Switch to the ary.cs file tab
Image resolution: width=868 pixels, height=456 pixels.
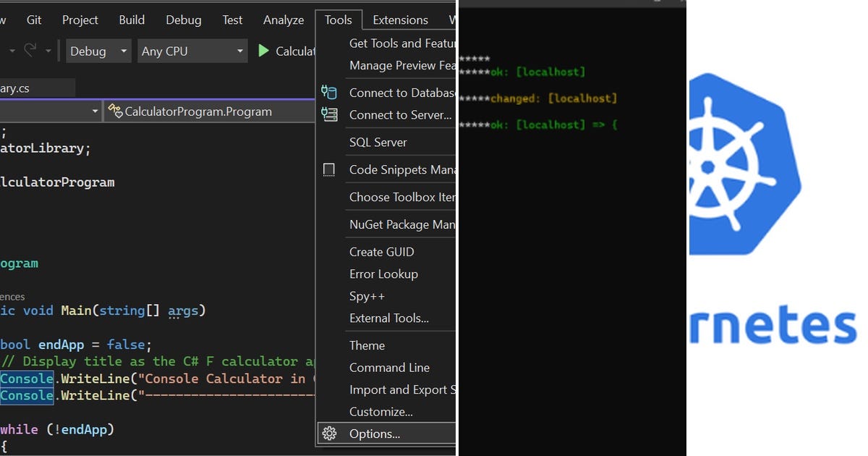tap(36, 88)
